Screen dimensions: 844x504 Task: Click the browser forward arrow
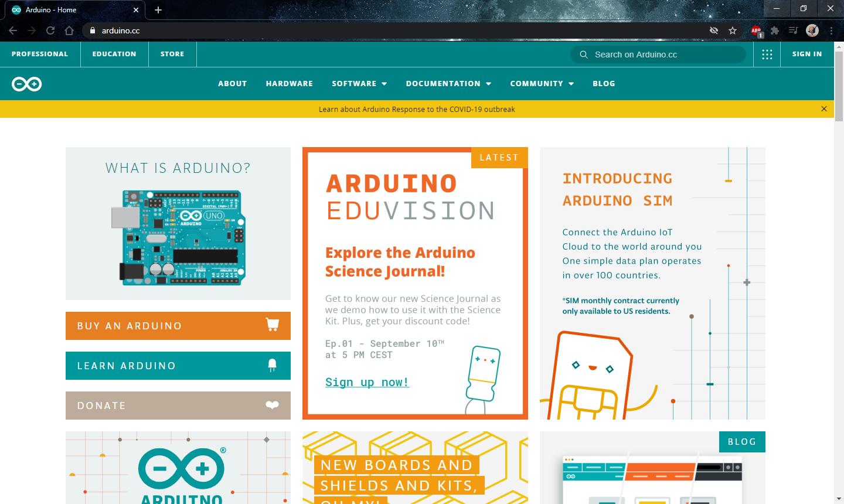(x=32, y=30)
